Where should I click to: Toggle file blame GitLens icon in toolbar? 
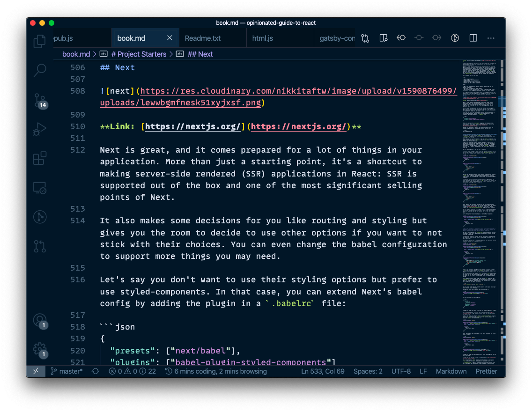(x=455, y=38)
